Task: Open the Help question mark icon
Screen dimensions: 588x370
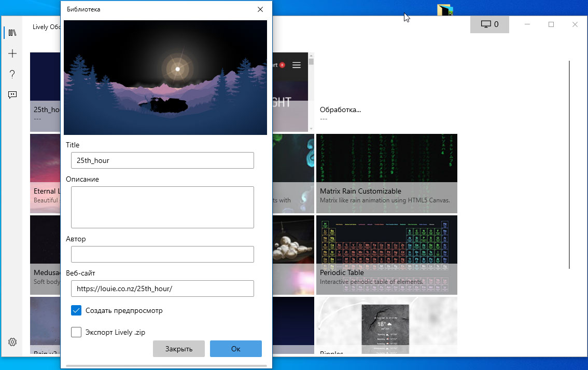Action: click(x=12, y=74)
